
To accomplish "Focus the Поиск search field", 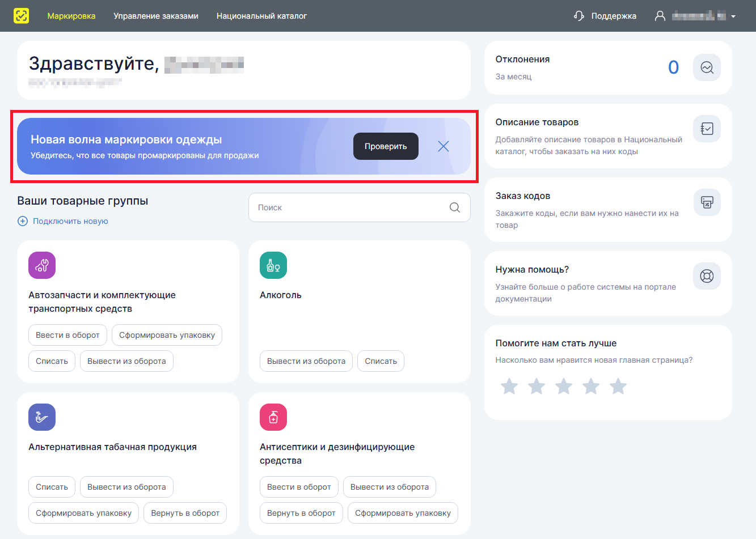I will click(x=359, y=207).
